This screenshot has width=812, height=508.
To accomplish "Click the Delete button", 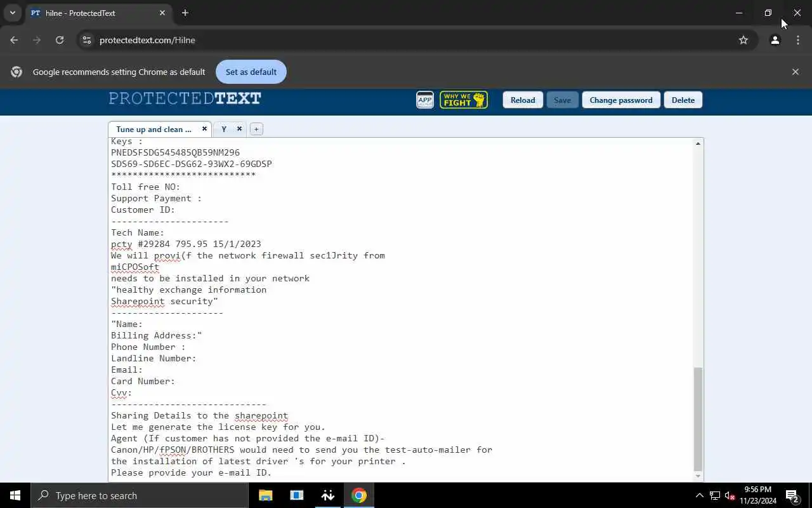I will pyautogui.click(x=683, y=100).
